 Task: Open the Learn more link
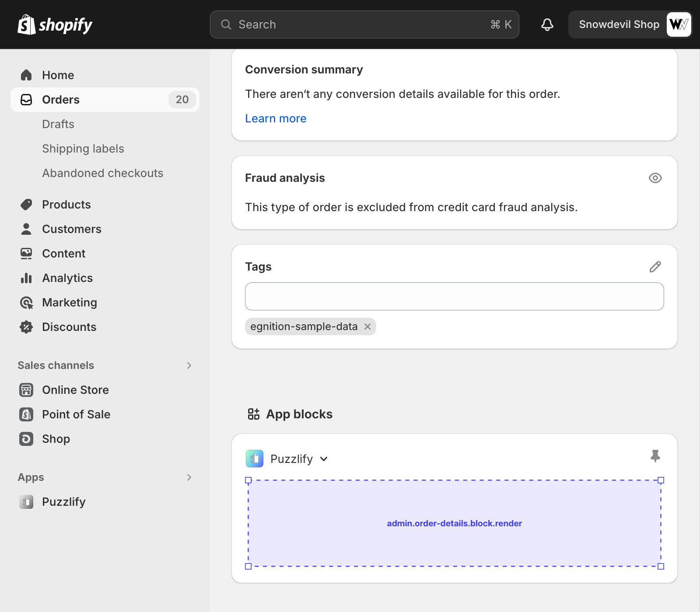point(276,118)
